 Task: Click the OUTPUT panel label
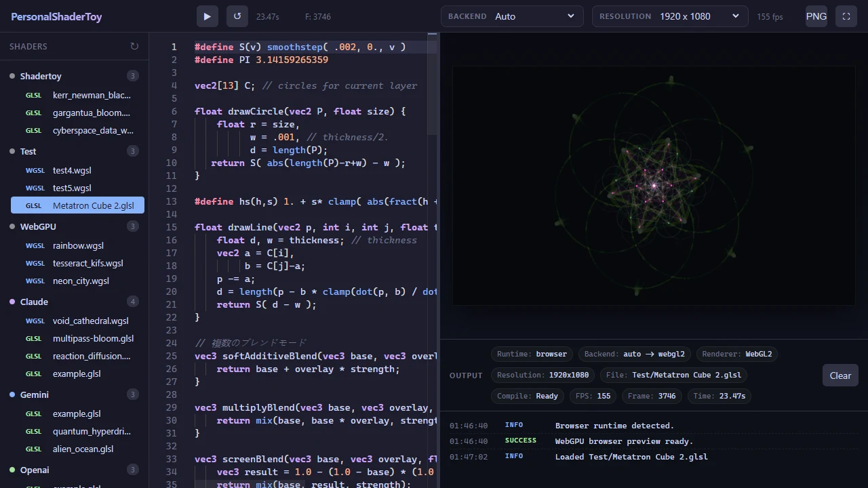[466, 375]
